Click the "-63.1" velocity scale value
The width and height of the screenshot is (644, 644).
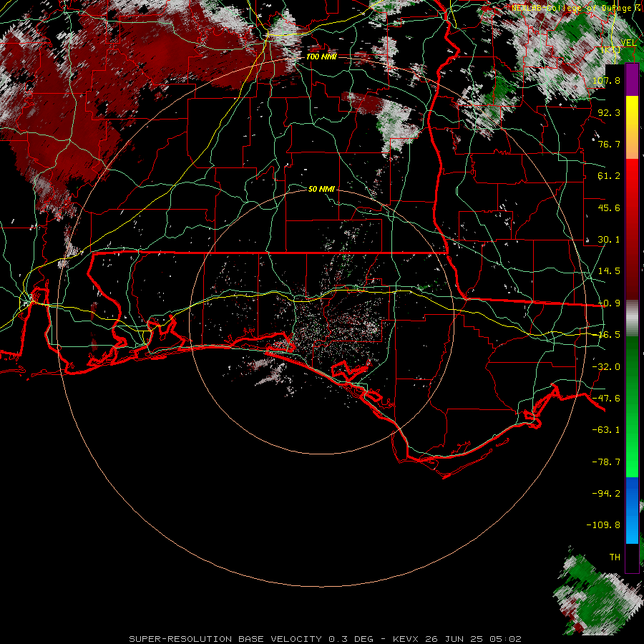(607, 430)
